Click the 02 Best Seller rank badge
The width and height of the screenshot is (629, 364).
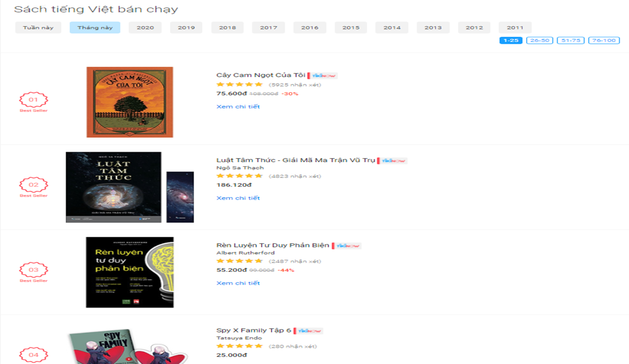[x=34, y=187]
